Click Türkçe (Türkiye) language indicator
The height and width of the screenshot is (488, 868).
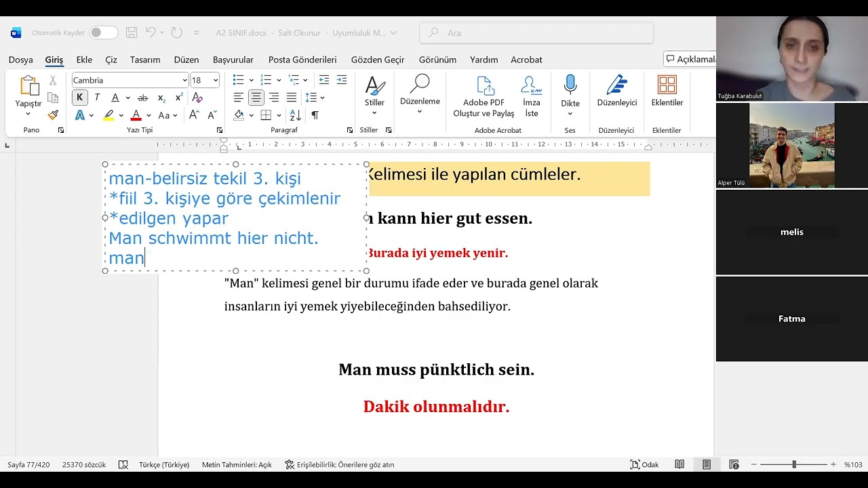[x=164, y=464]
